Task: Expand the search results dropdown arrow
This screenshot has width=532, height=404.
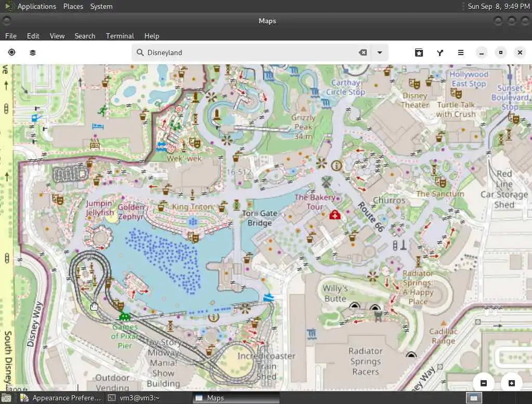Action: [380, 52]
